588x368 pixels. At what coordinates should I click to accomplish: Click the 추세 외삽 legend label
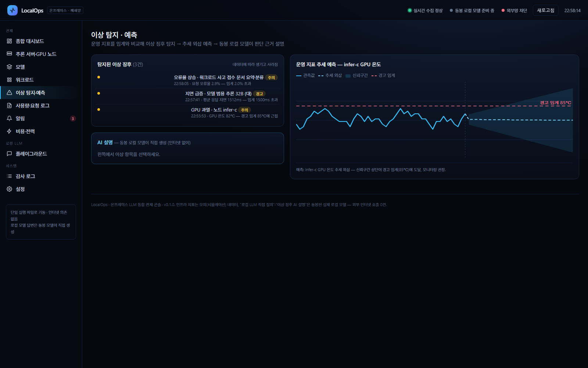333,75
